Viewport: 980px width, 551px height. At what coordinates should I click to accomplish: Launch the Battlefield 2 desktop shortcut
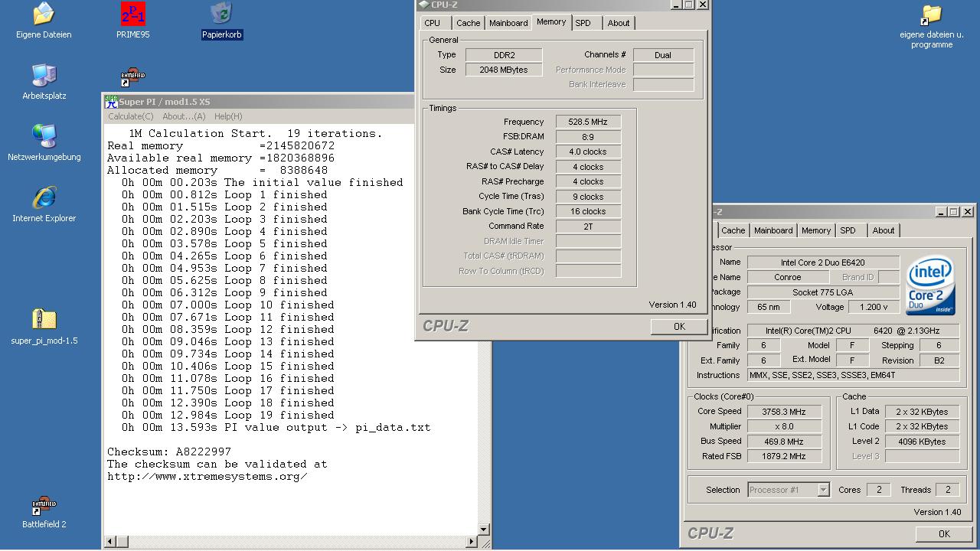(x=44, y=510)
